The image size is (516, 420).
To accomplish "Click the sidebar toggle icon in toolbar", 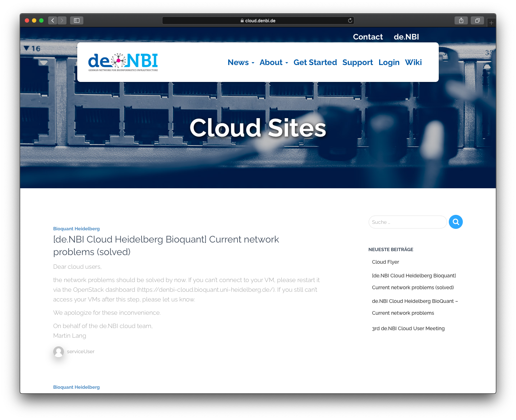I will tap(76, 20).
